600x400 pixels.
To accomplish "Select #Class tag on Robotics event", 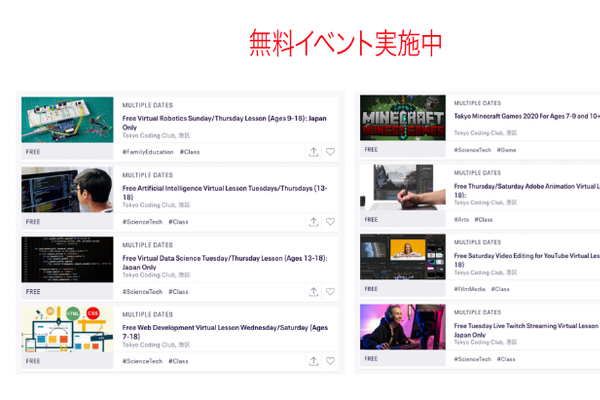I will click(x=190, y=152).
